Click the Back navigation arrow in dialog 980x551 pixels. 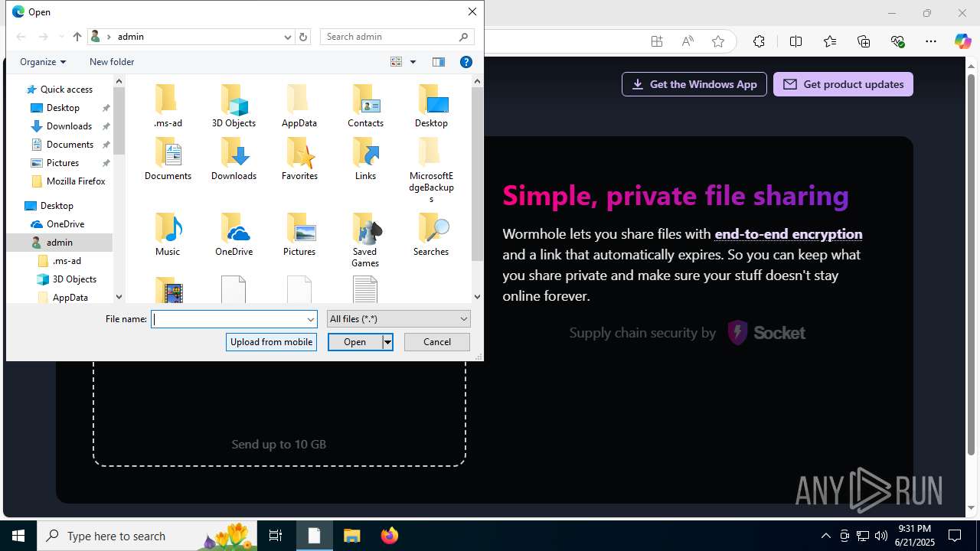[21, 37]
